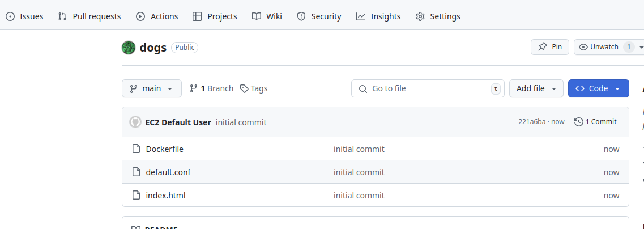This screenshot has height=229, width=644.
Task: Click the dogs repository avatar icon
Action: pos(129,48)
